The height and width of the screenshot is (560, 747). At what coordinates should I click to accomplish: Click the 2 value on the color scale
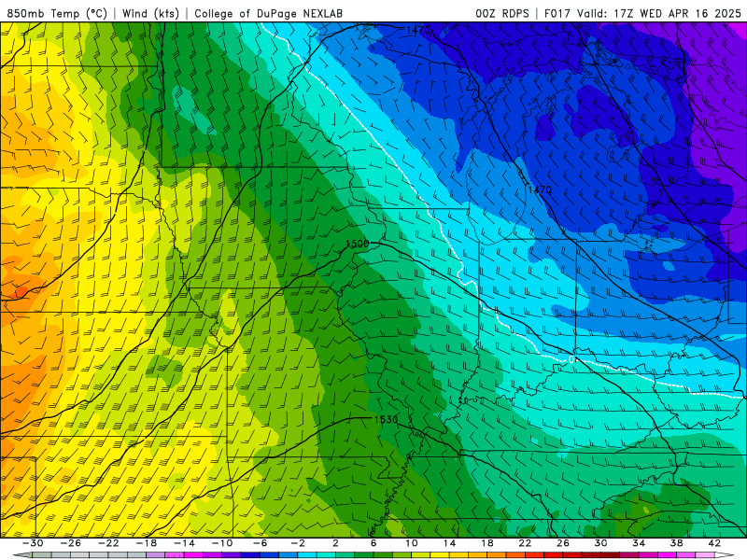(x=335, y=543)
